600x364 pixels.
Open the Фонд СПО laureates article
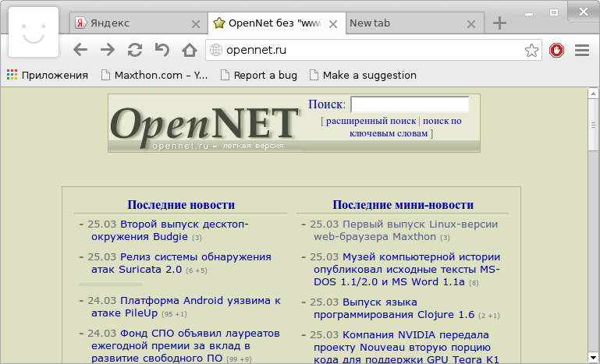(185, 345)
